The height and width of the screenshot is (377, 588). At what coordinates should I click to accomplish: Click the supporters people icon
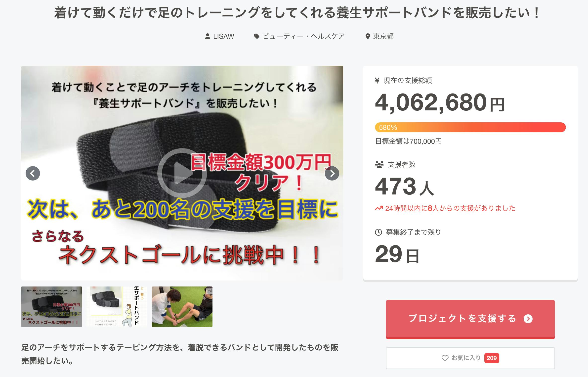(379, 165)
